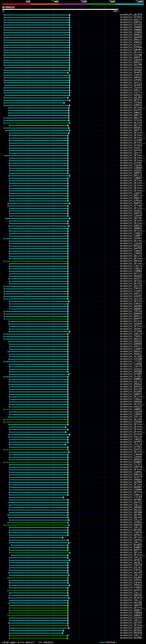Select hit label UniRef100_C5GPK1
146x644 pixels.
coord(131,337)
